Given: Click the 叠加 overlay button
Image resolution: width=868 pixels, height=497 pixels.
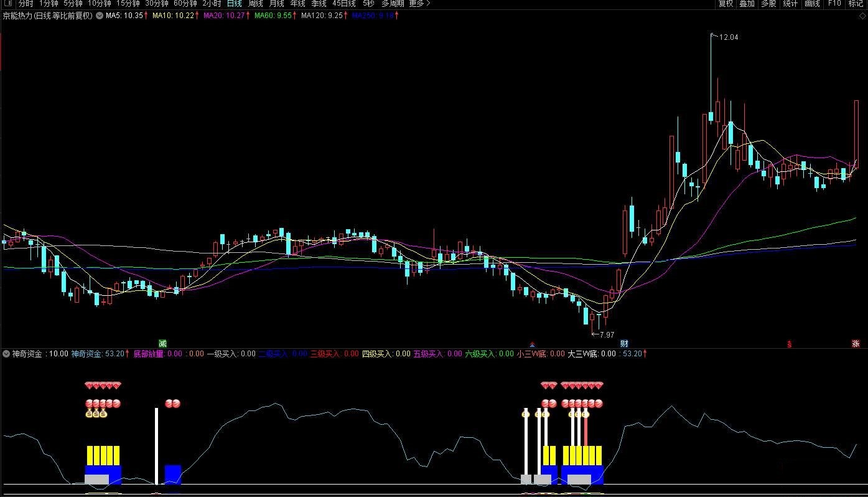Looking at the screenshot, I should 747,4.
